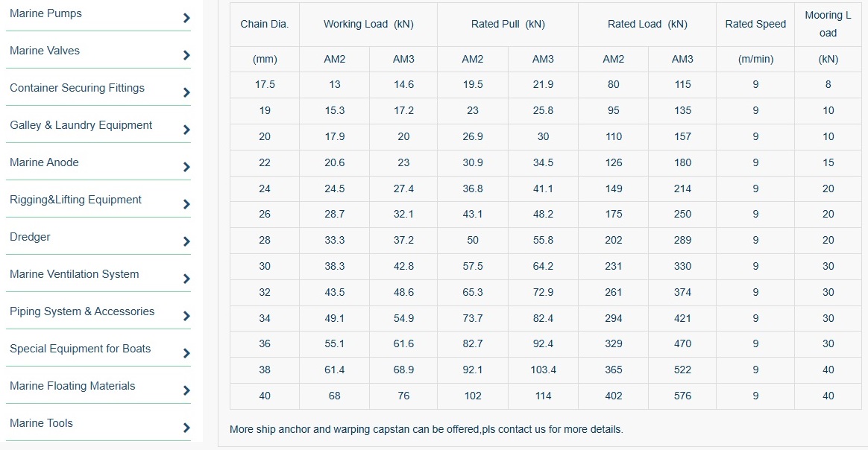Click the Rated Speed column header

pyautogui.click(x=755, y=24)
